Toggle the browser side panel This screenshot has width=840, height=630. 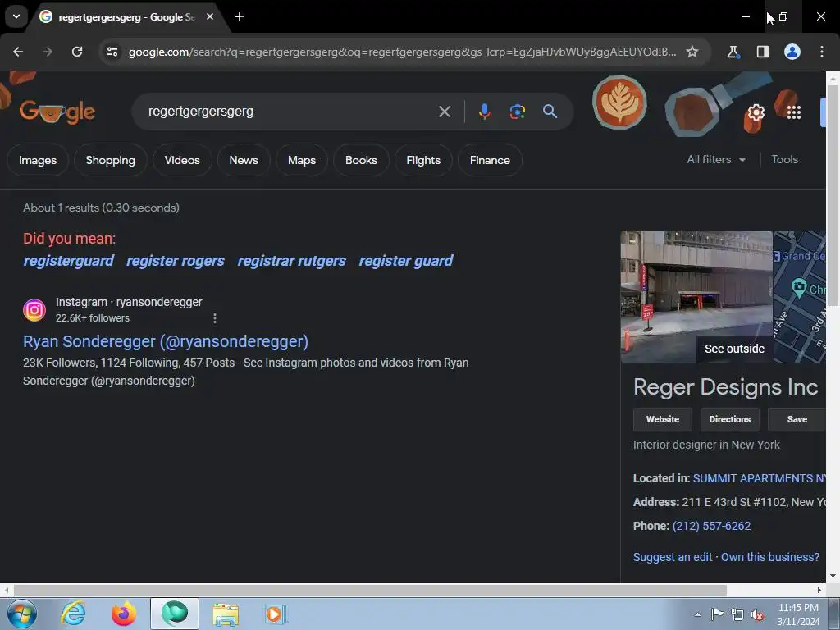point(762,52)
